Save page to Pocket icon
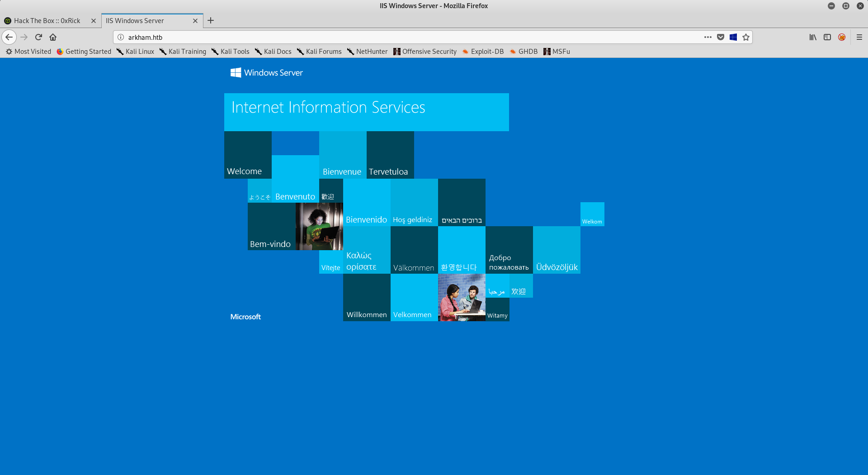The width and height of the screenshot is (868, 475). tap(721, 37)
